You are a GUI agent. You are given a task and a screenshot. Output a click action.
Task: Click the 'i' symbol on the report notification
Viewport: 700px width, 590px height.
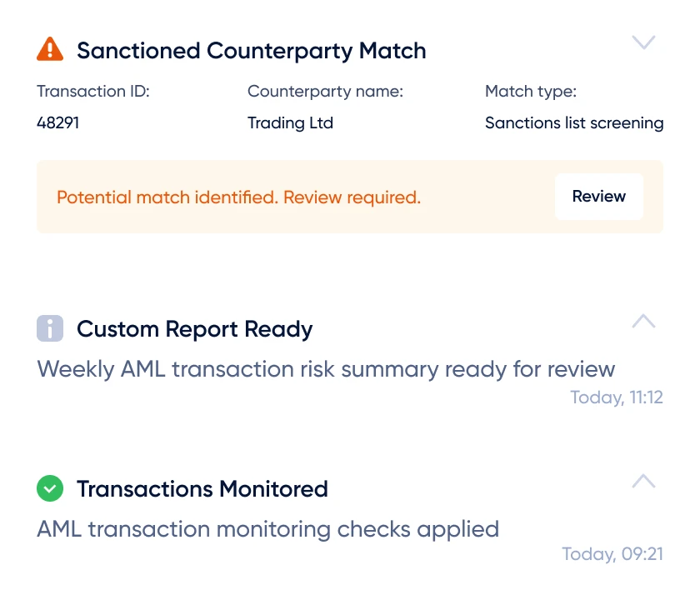[50, 329]
